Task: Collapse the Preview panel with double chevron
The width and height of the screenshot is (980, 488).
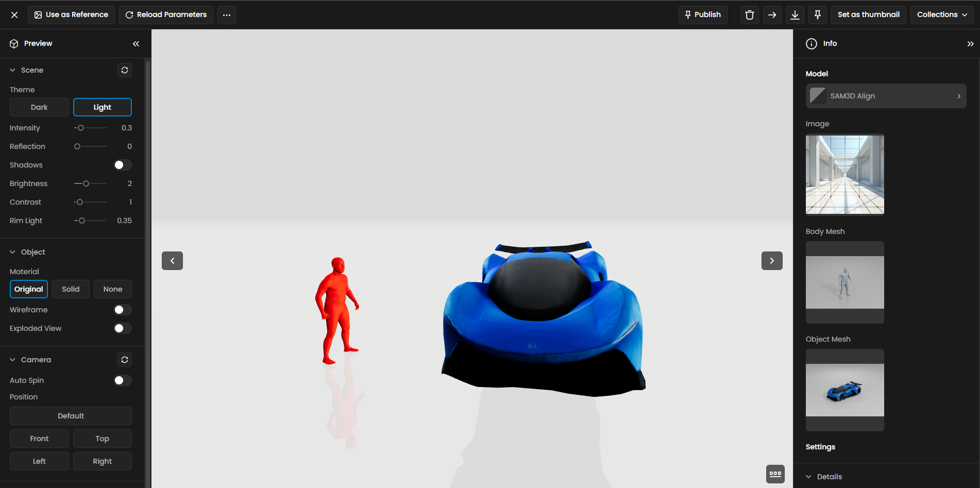Action: pos(136,44)
